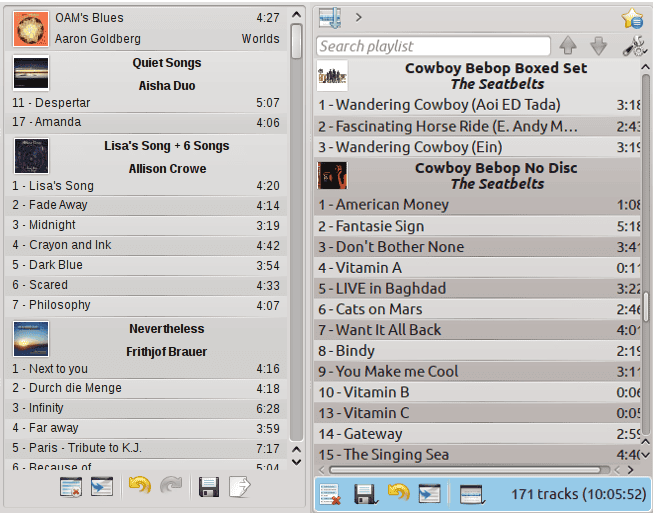Select track 2 - Fascinating Horse Ride
The image size is (653, 514).
(477, 126)
